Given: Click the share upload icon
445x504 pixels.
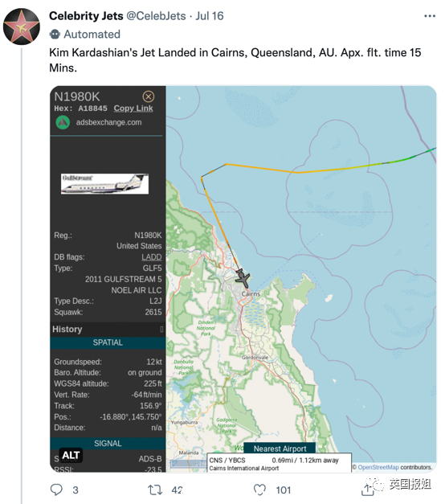Looking at the screenshot, I should pos(367,490).
